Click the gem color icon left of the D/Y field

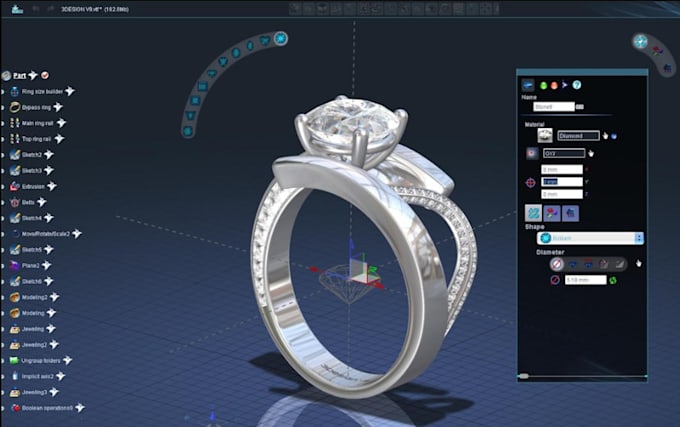532,153
